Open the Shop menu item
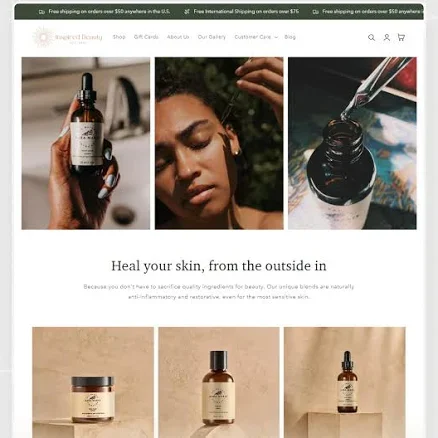 point(119,37)
